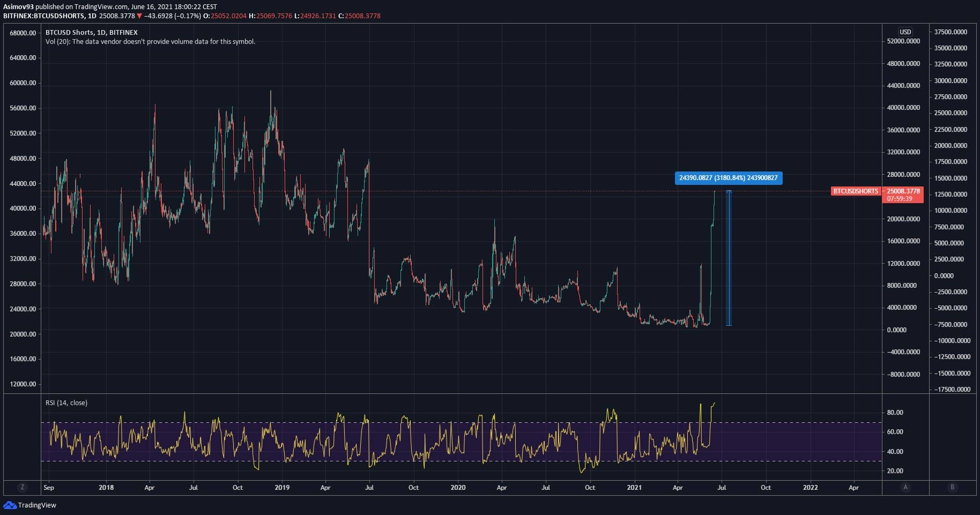Click the 2020 label on the time axis

point(458,488)
